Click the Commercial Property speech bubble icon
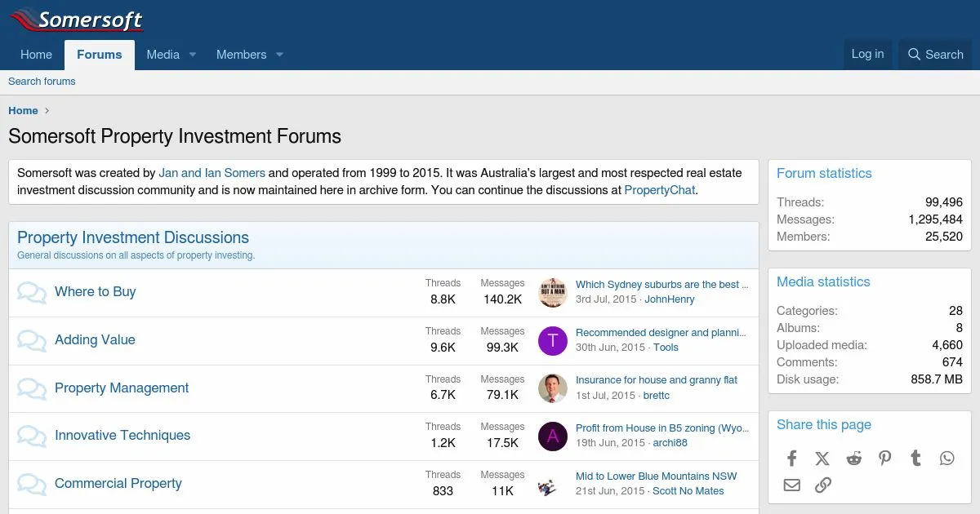Screen dimensions: 980x514 [32, 484]
